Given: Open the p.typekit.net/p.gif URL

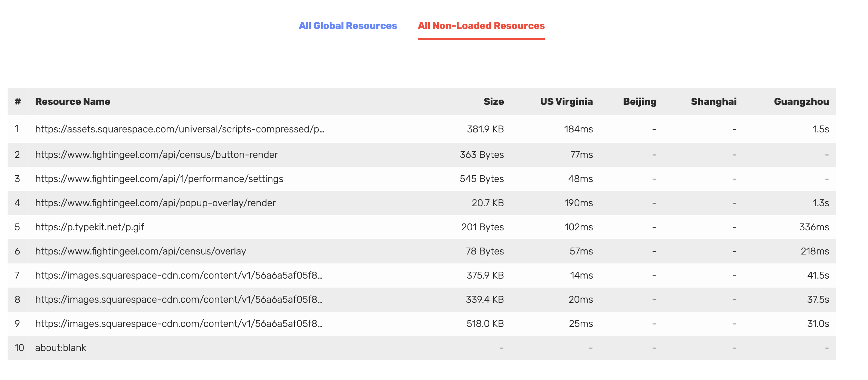Looking at the screenshot, I should click(x=90, y=227).
